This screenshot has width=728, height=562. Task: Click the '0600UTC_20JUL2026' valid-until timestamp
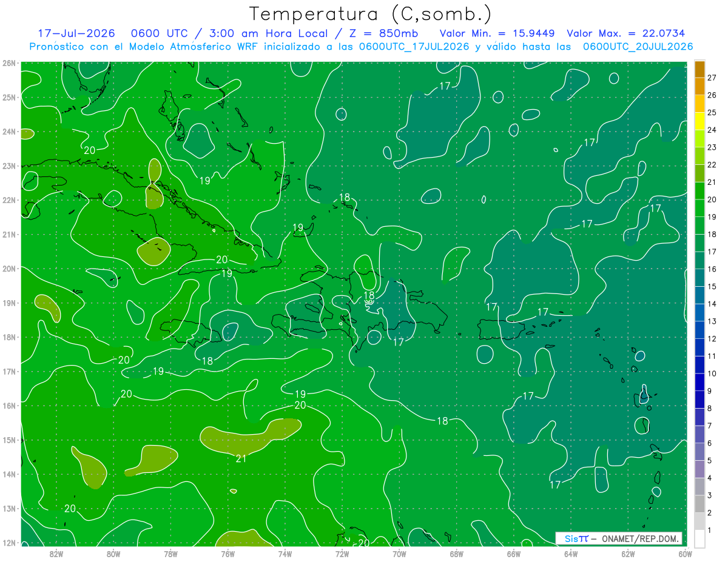coord(638,47)
